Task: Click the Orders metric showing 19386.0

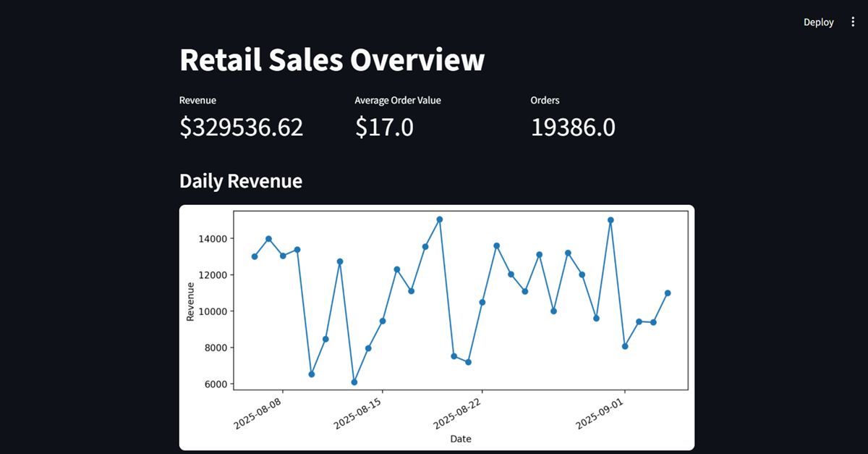Action: click(573, 127)
